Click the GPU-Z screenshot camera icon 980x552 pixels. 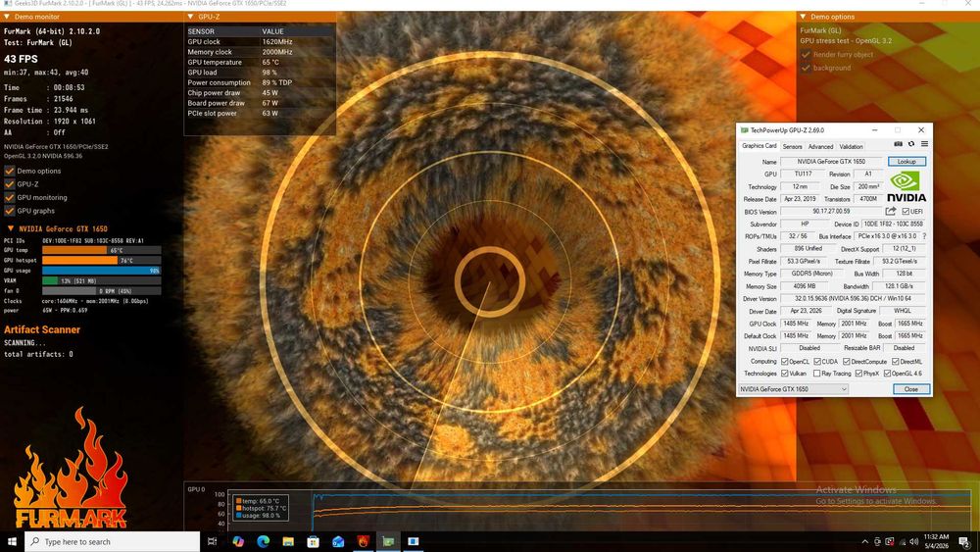(898, 144)
